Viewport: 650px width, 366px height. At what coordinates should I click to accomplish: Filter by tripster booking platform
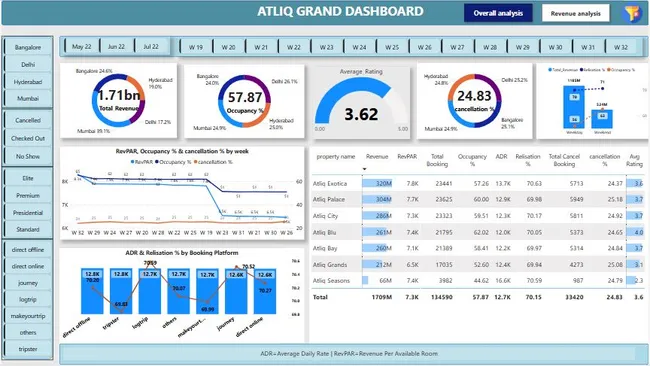tap(28, 349)
